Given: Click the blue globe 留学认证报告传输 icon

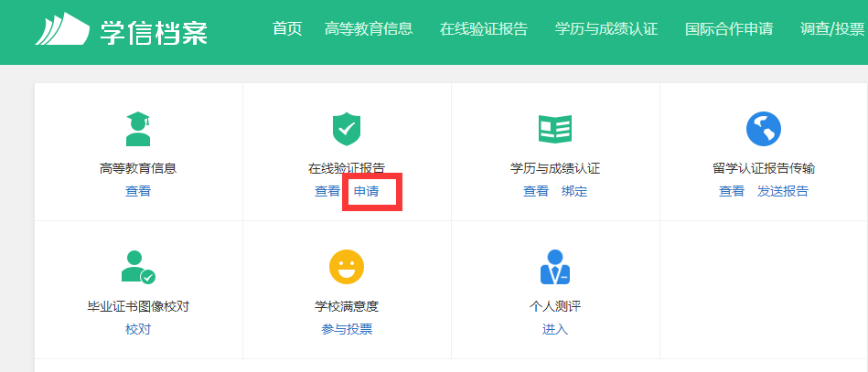Looking at the screenshot, I should click(x=764, y=130).
